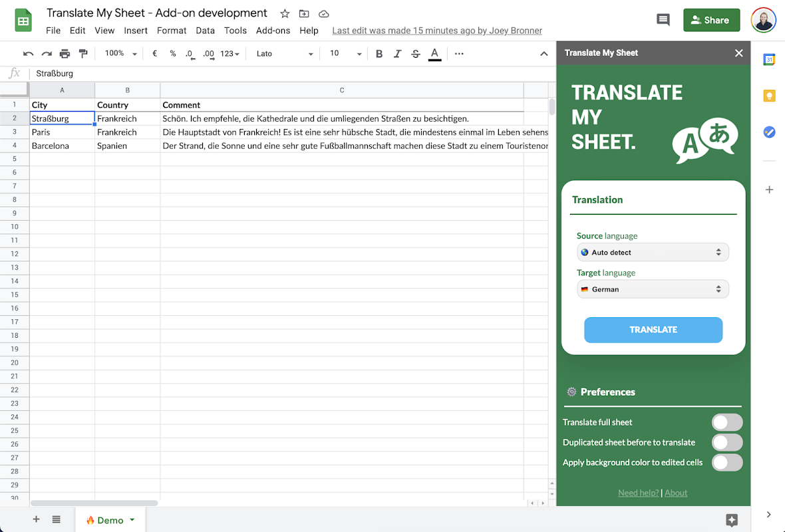
Task: Select cell containing Spanien
Action: pos(127,146)
